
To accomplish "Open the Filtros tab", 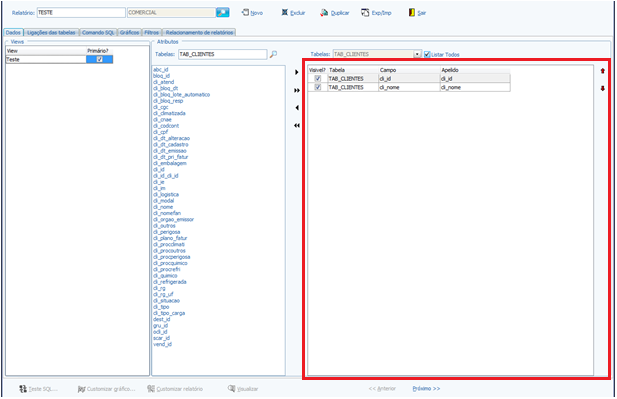I will coord(151,32).
